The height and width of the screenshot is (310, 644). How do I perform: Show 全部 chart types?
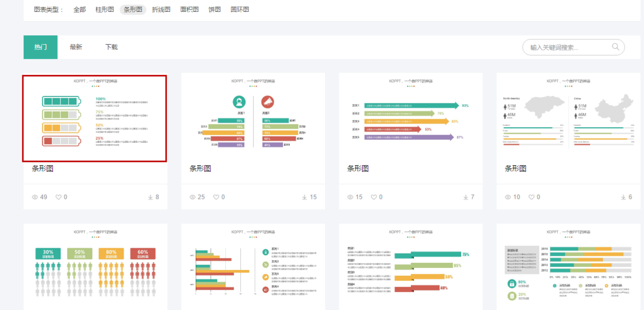tap(79, 9)
